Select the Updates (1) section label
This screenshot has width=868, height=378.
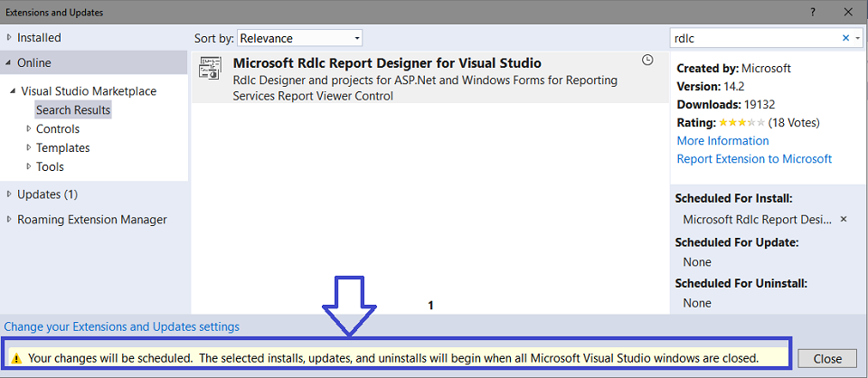click(48, 194)
